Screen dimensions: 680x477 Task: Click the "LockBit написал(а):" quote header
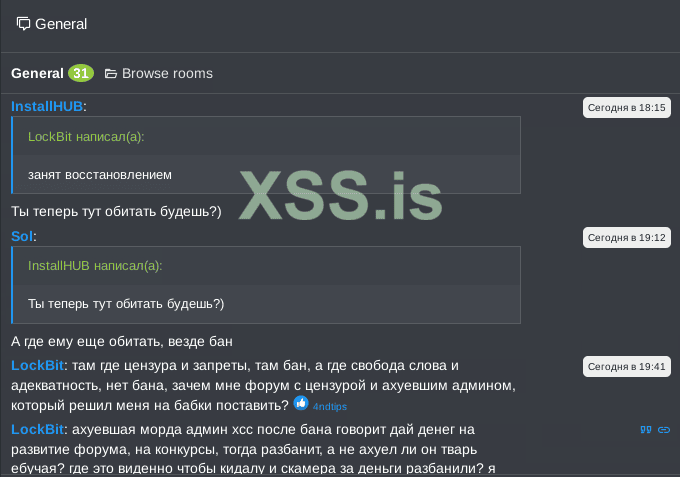click(x=86, y=136)
